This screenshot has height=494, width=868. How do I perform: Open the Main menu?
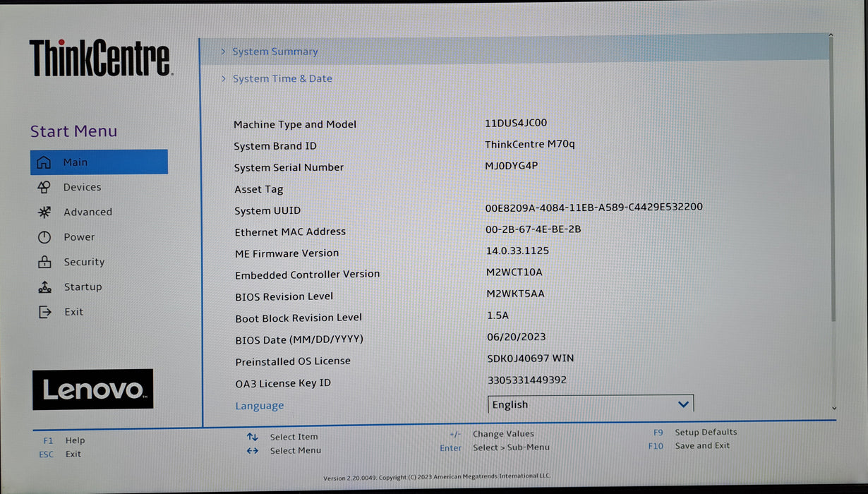point(99,162)
